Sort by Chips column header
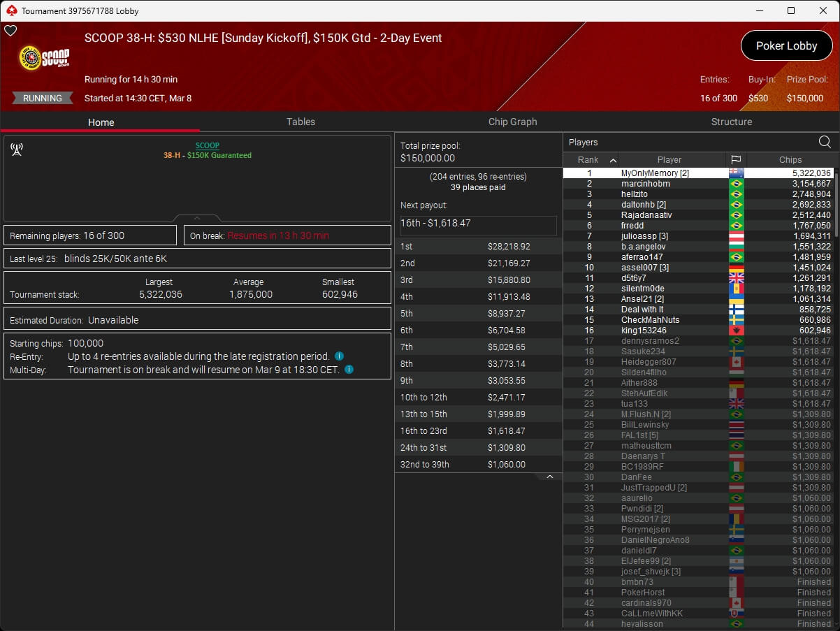 pyautogui.click(x=790, y=160)
